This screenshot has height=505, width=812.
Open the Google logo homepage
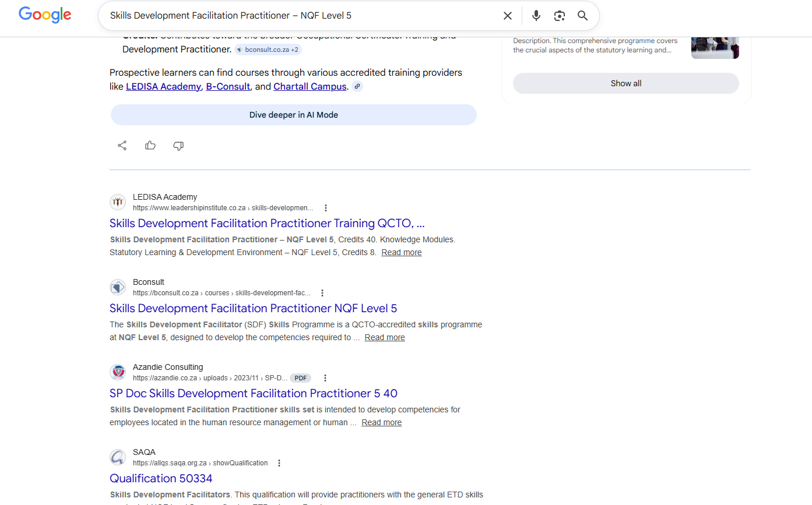coord(45,15)
